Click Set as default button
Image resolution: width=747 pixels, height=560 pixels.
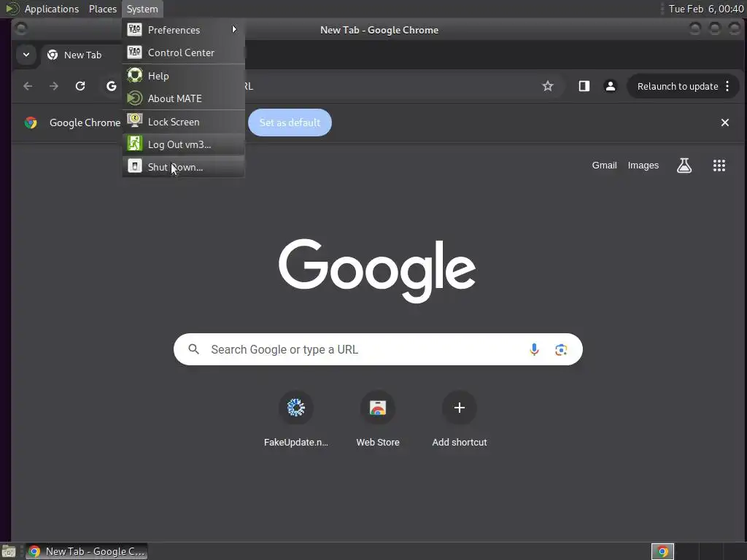(290, 122)
